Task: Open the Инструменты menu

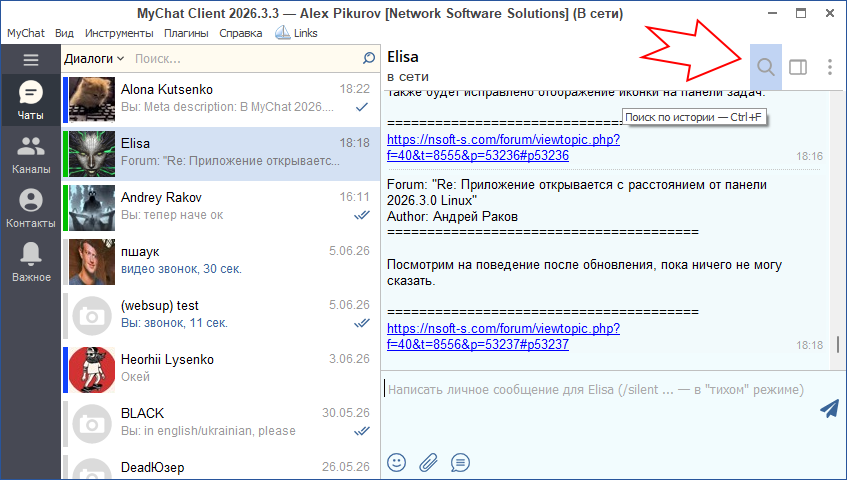Action: click(x=119, y=33)
